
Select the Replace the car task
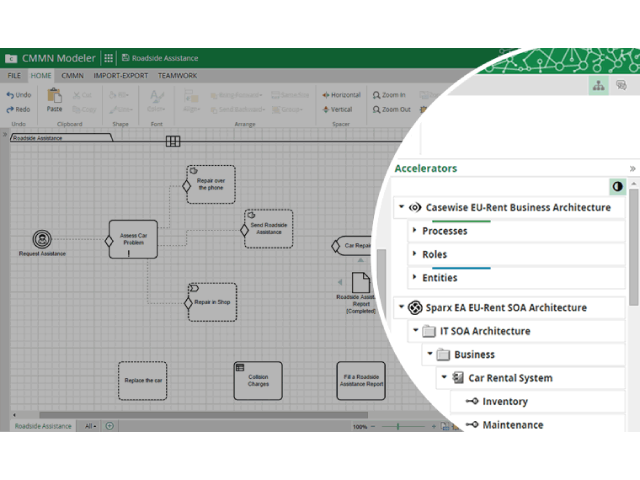point(142,380)
